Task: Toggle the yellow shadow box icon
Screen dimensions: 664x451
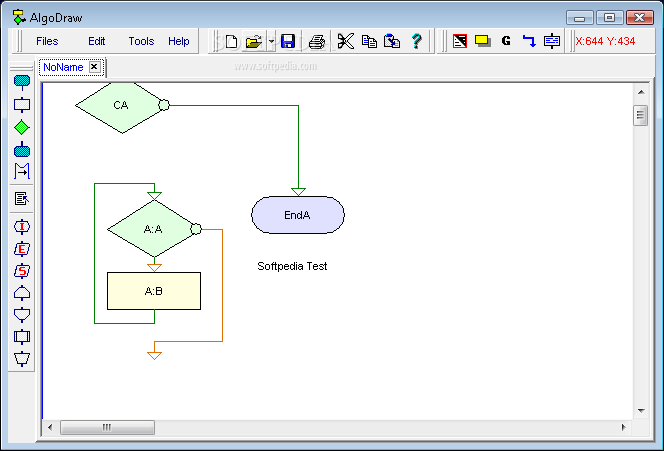Action: [483, 41]
